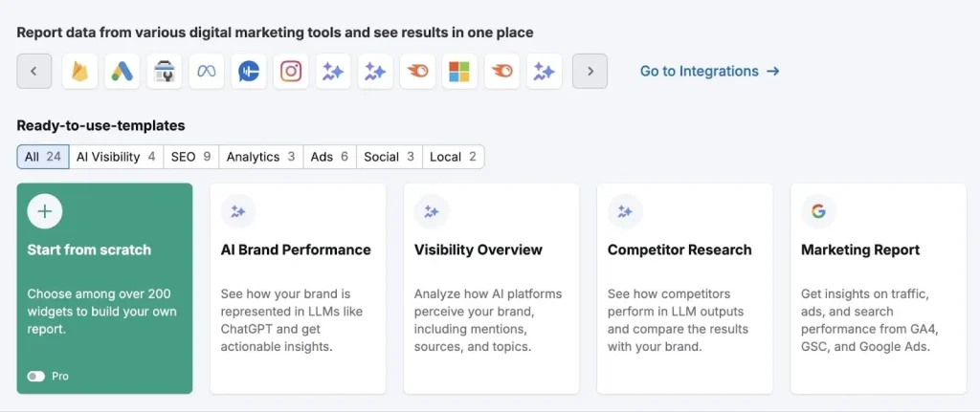Toggle the Pro switch
This screenshot has width=980, height=412.
[36, 377]
